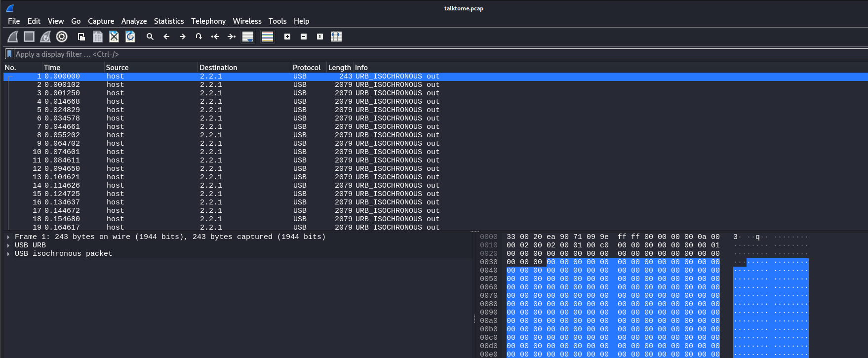
Task: Toggle auto-scroll to last packet
Action: pos(248,37)
